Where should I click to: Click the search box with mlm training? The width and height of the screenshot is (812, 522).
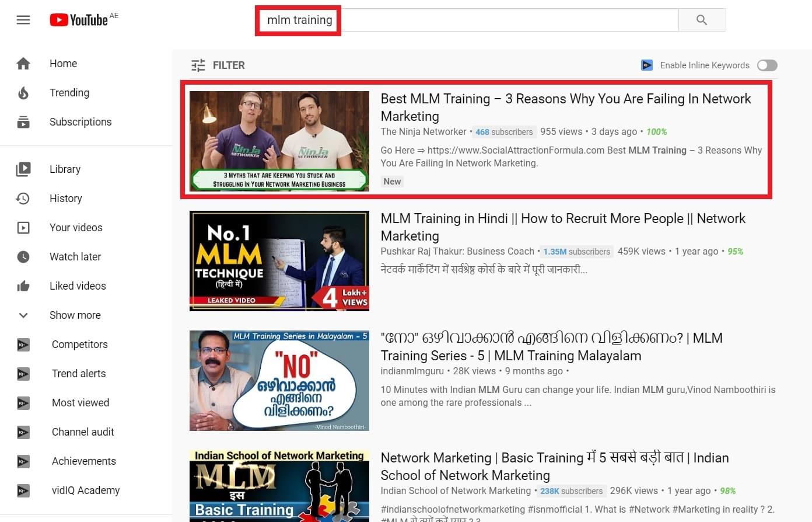click(x=467, y=20)
